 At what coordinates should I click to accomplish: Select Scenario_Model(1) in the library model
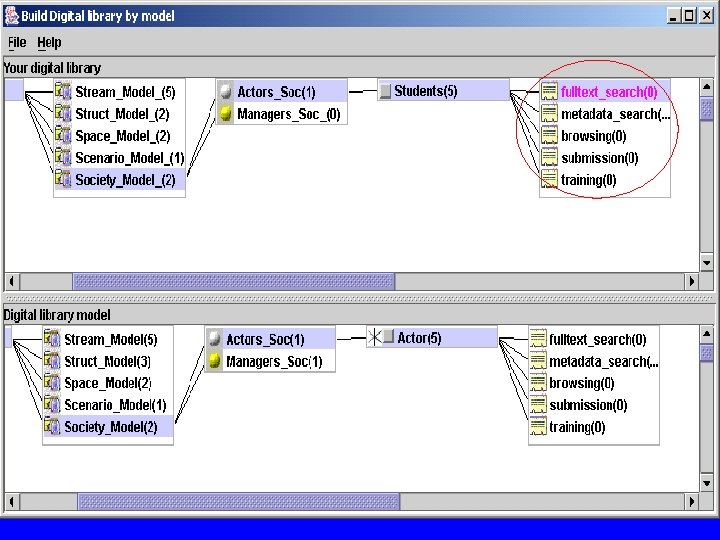[x=115, y=405]
